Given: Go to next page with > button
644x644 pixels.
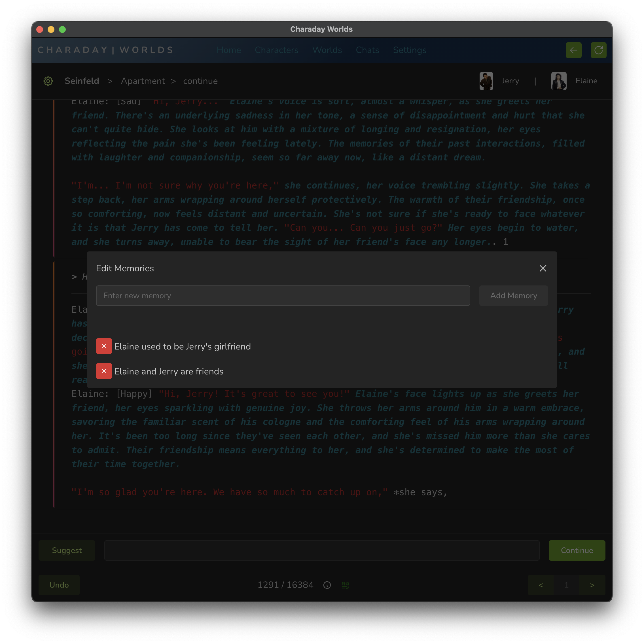Looking at the screenshot, I should 592,585.
